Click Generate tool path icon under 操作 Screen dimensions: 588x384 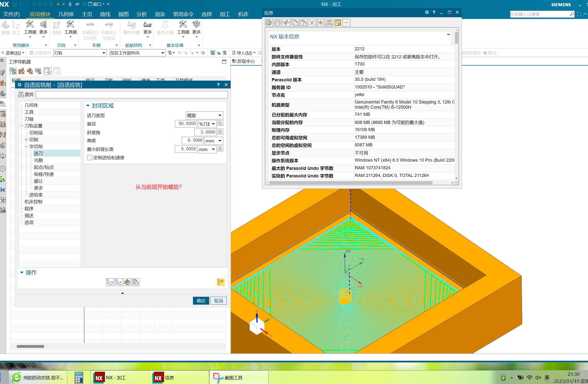(x=110, y=282)
